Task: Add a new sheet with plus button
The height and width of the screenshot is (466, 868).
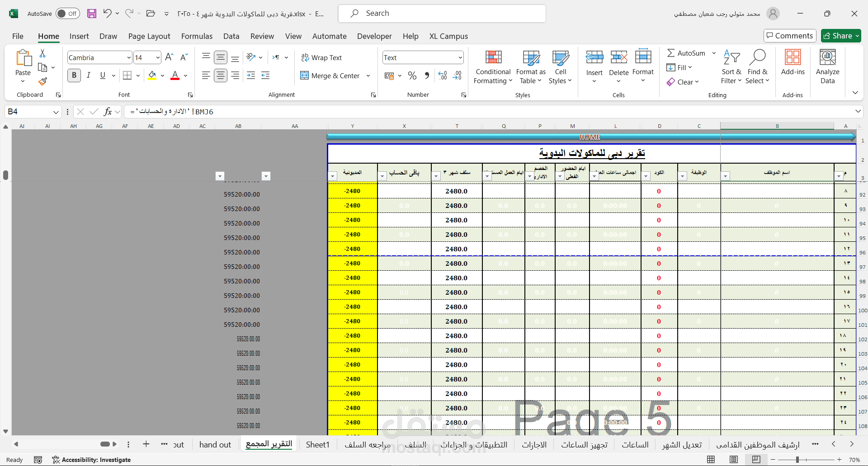Action: [x=146, y=444]
